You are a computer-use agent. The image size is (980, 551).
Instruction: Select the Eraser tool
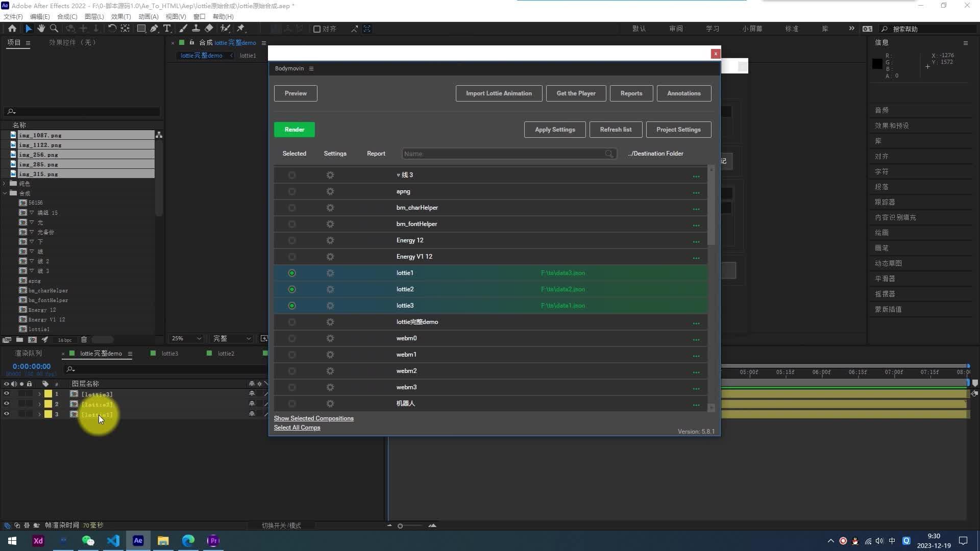(209, 29)
